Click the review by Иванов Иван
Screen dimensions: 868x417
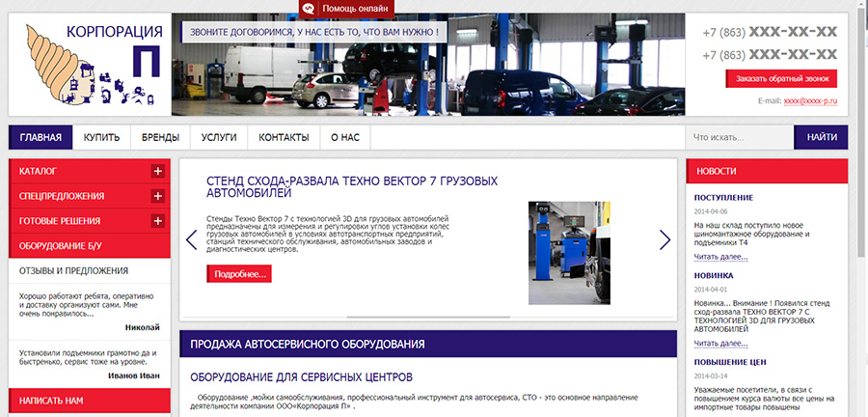(90, 364)
